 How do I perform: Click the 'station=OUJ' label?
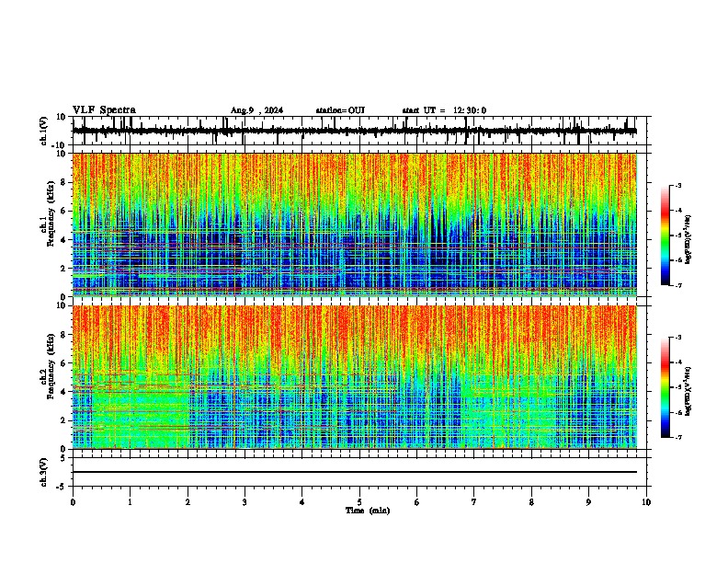(x=340, y=110)
